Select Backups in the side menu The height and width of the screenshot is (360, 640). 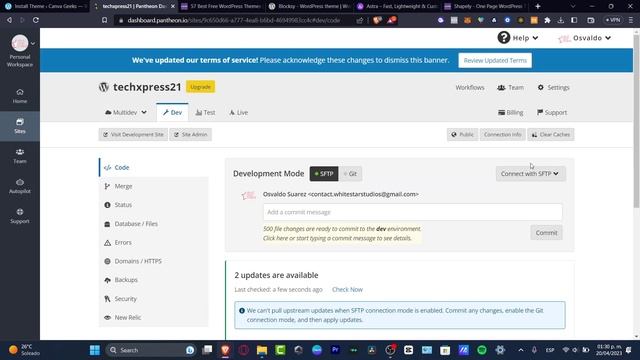click(153, 280)
